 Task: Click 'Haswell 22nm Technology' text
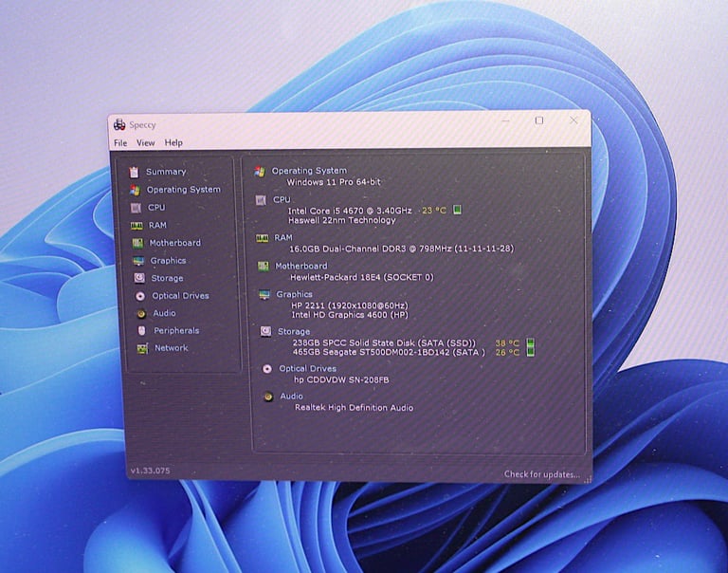pyautogui.click(x=341, y=220)
